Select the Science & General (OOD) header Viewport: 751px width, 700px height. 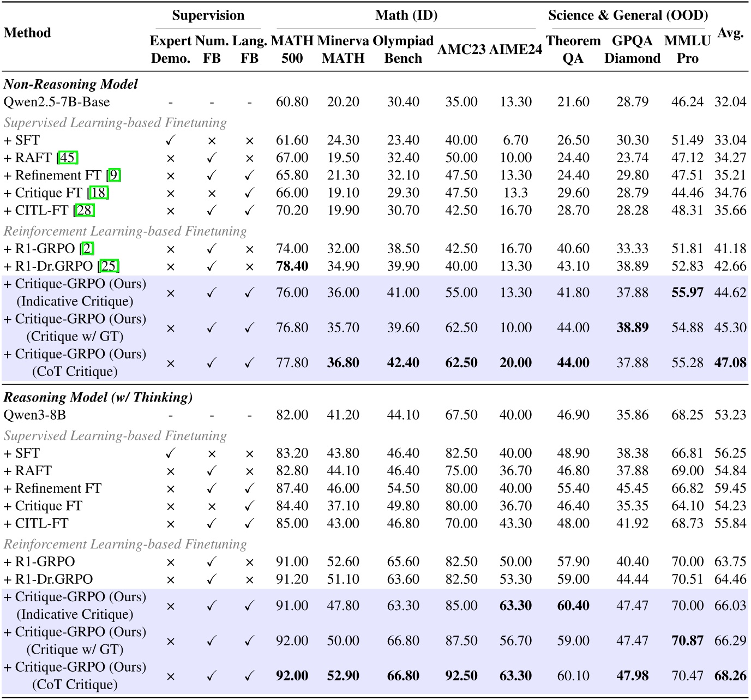click(x=628, y=15)
